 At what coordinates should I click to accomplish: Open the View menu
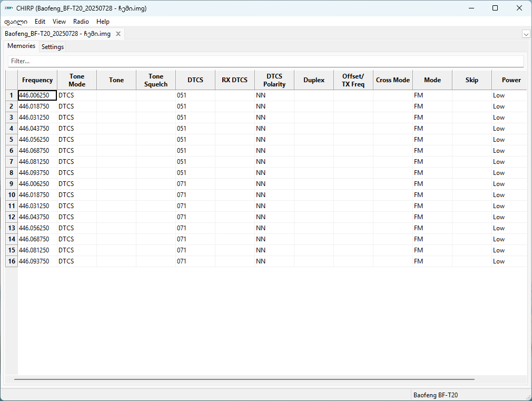point(59,22)
